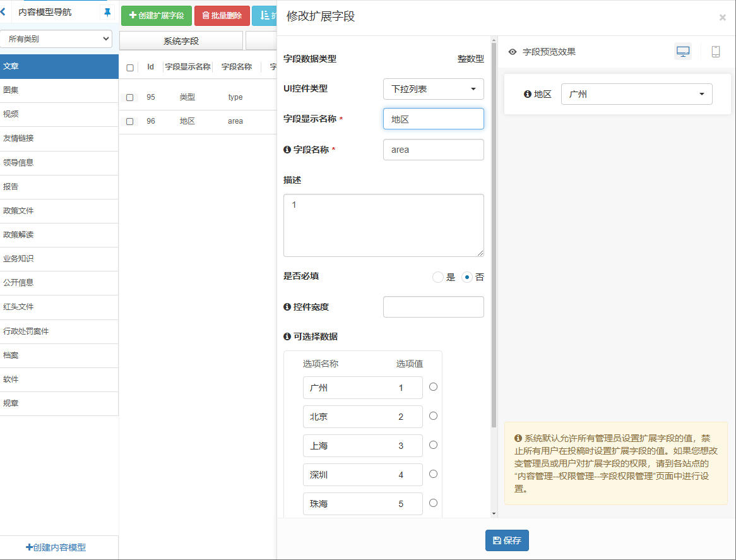Open the UI控件类型 下拉列表 dropdown
This screenshot has width=736, height=560.
coord(433,89)
